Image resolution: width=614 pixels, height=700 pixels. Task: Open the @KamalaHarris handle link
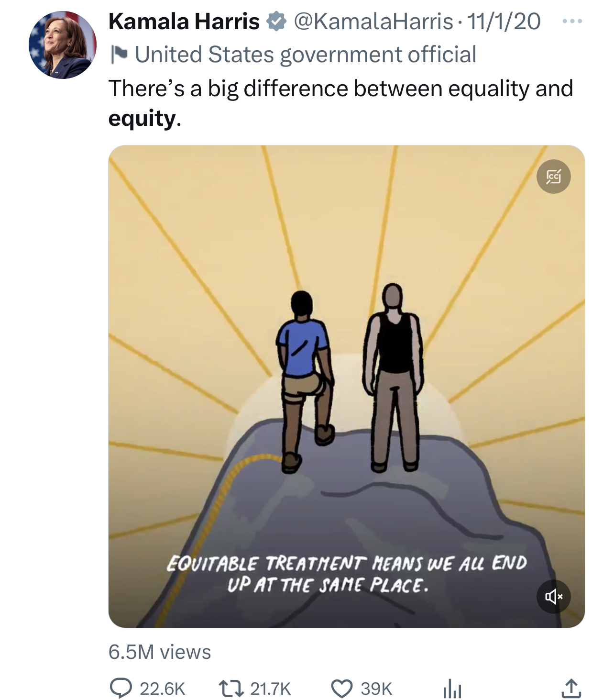point(373,22)
